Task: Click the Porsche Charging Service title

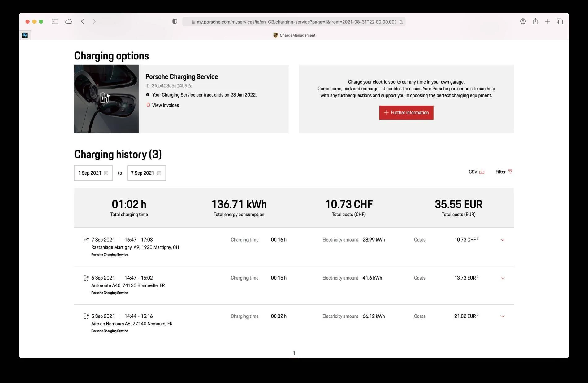Action: pyautogui.click(x=182, y=76)
